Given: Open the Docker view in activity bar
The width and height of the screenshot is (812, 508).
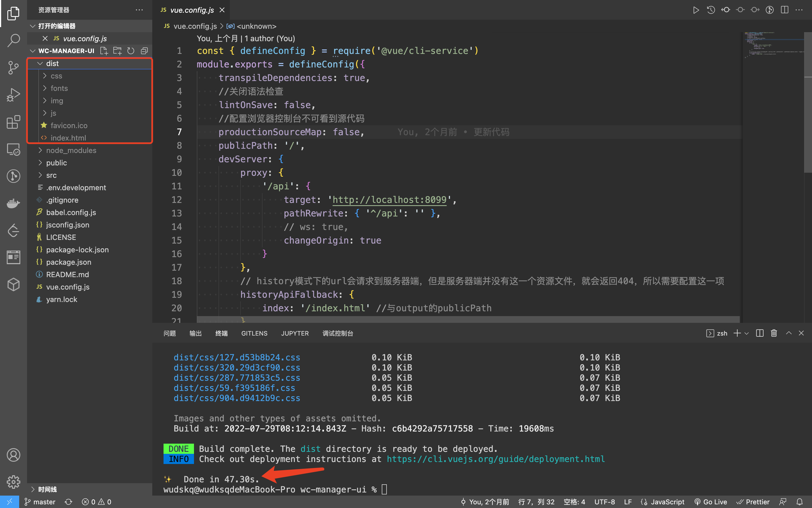Looking at the screenshot, I should [14, 203].
